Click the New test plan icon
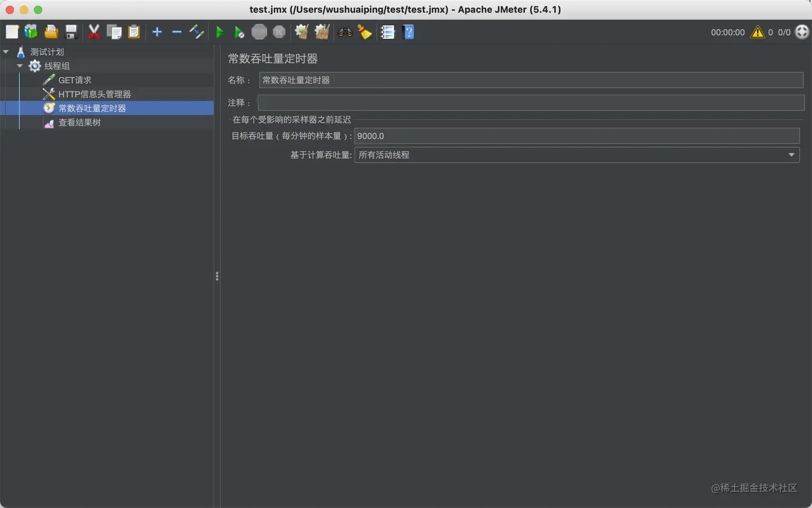The height and width of the screenshot is (508, 812). pyautogui.click(x=12, y=32)
